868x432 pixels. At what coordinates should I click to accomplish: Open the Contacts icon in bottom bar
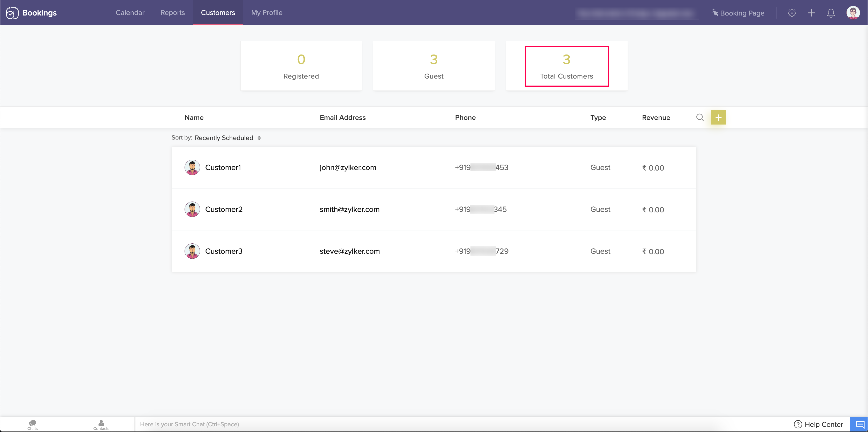coord(101,424)
